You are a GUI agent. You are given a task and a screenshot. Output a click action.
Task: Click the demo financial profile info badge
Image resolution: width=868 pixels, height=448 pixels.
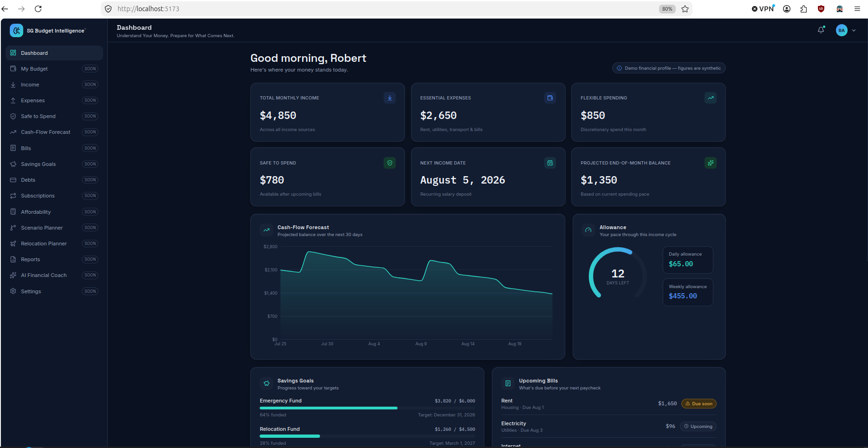pos(669,68)
